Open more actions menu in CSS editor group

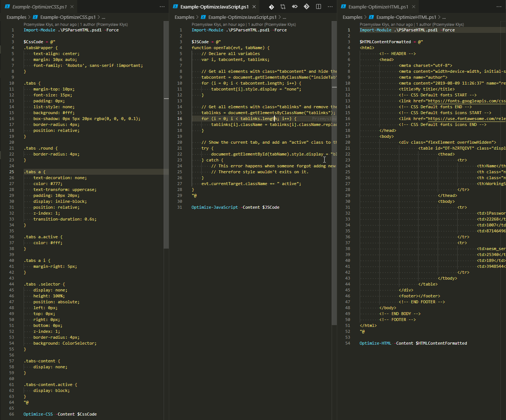point(162,7)
